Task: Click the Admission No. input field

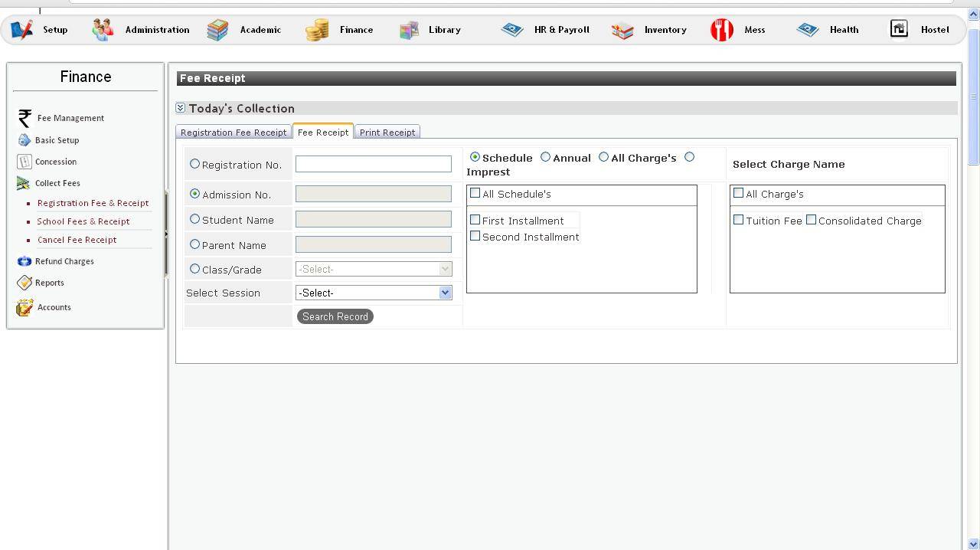Action: tap(374, 194)
